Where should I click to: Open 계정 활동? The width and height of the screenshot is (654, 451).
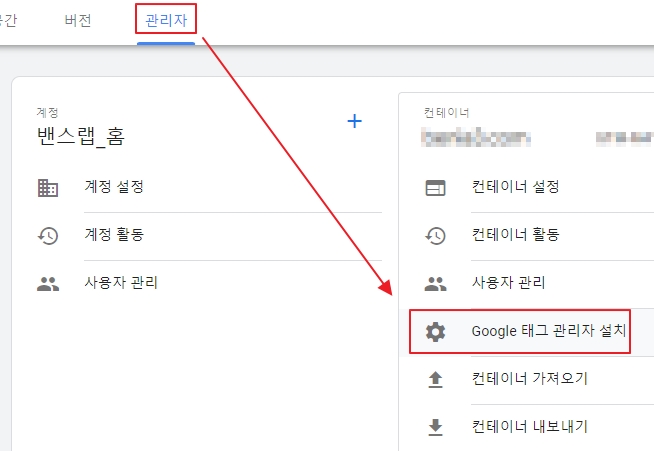pos(114,234)
